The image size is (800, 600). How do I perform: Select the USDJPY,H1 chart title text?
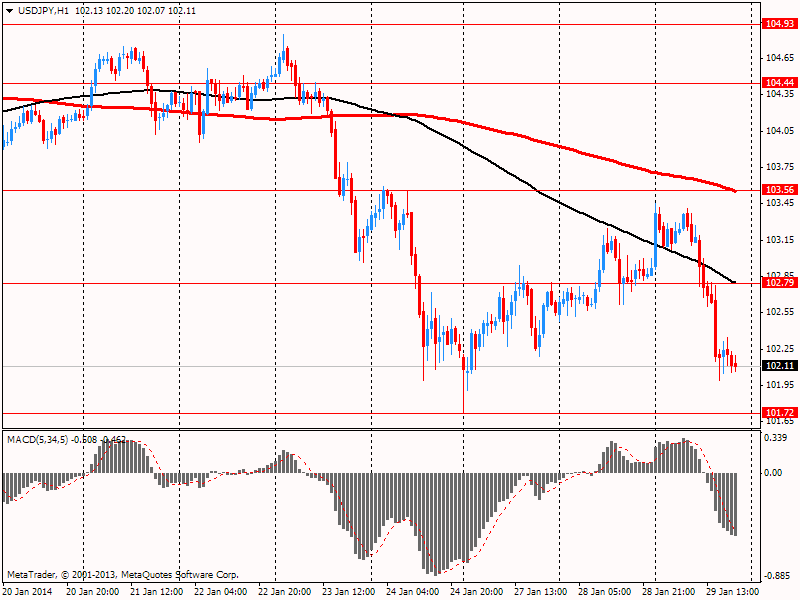coord(43,11)
